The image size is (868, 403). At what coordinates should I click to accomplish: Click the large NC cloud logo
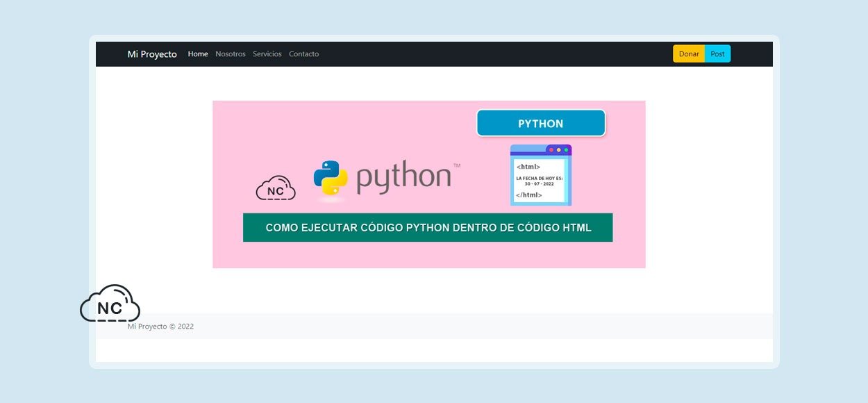click(x=110, y=303)
